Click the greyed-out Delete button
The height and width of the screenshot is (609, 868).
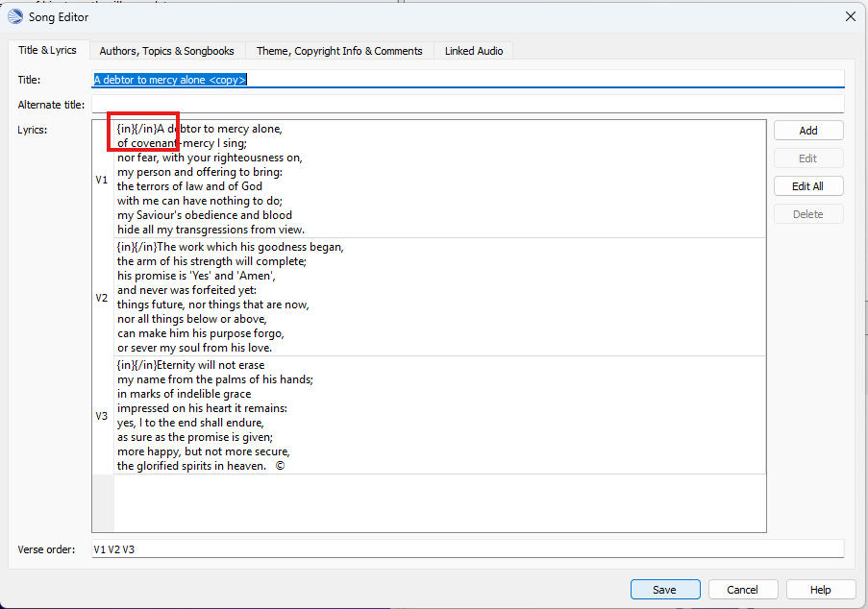[807, 214]
